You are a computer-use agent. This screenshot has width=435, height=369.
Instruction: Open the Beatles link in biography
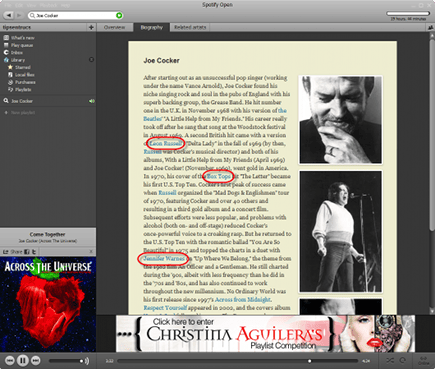point(153,119)
